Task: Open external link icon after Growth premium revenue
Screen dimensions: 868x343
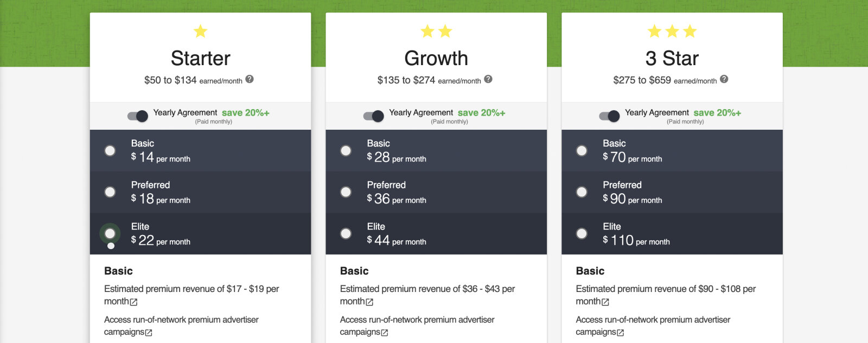Action: [x=369, y=302]
